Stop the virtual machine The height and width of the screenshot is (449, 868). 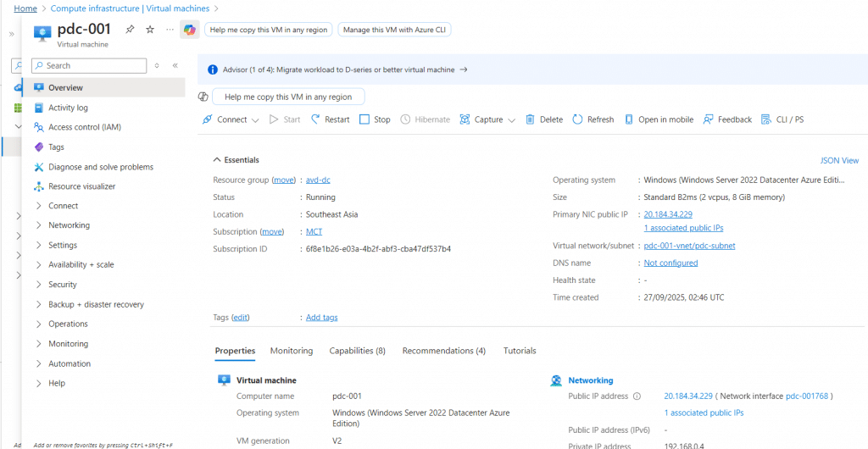click(x=375, y=119)
